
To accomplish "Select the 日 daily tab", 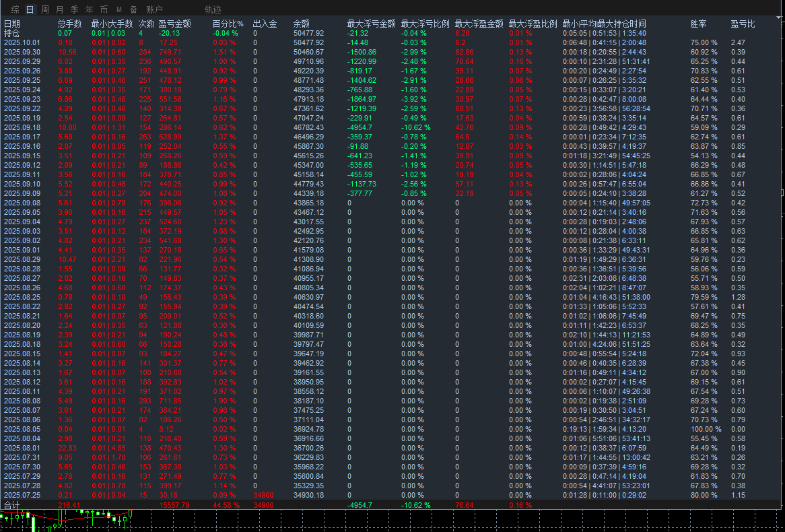I will 30,9.
